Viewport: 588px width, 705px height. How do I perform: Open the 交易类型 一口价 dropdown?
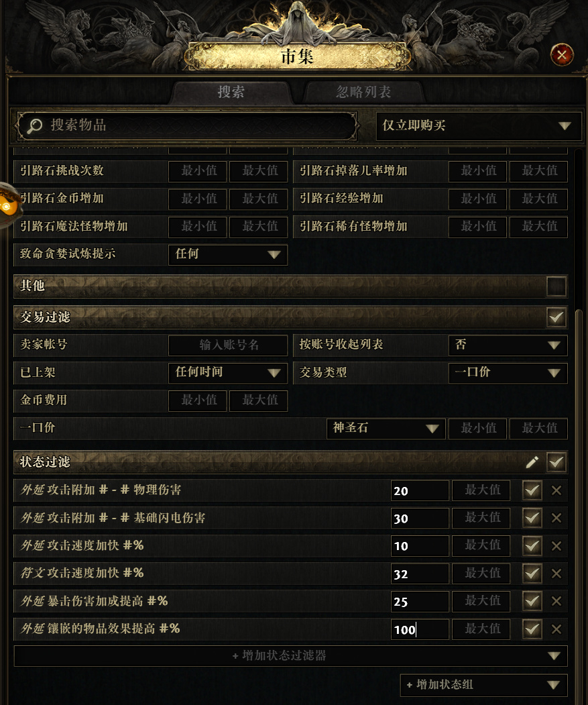click(508, 372)
